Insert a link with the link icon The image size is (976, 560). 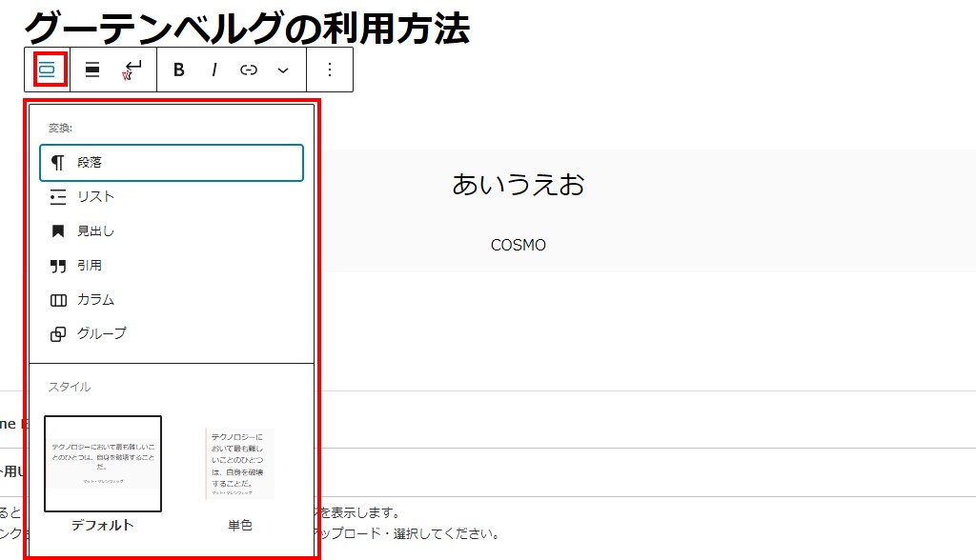click(x=249, y=70)
